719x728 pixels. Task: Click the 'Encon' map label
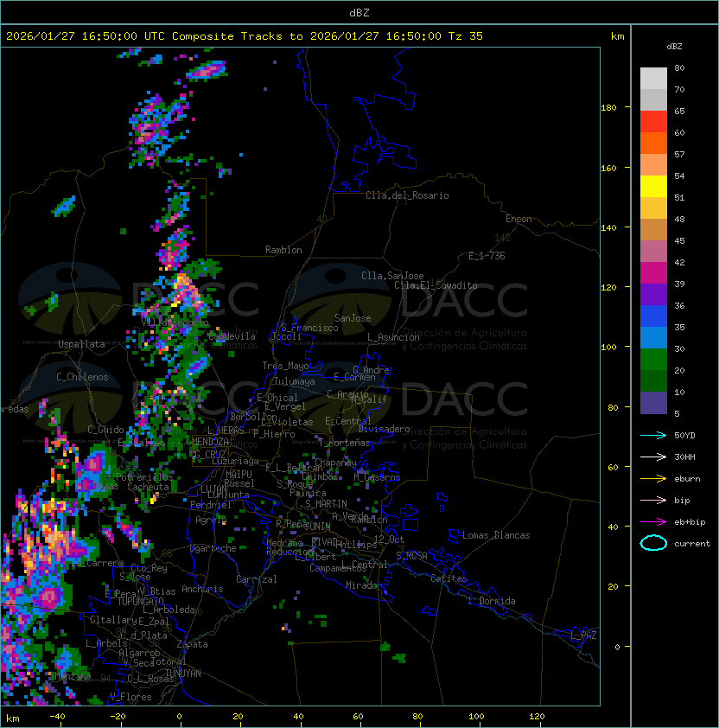click(x=519, y=219)
